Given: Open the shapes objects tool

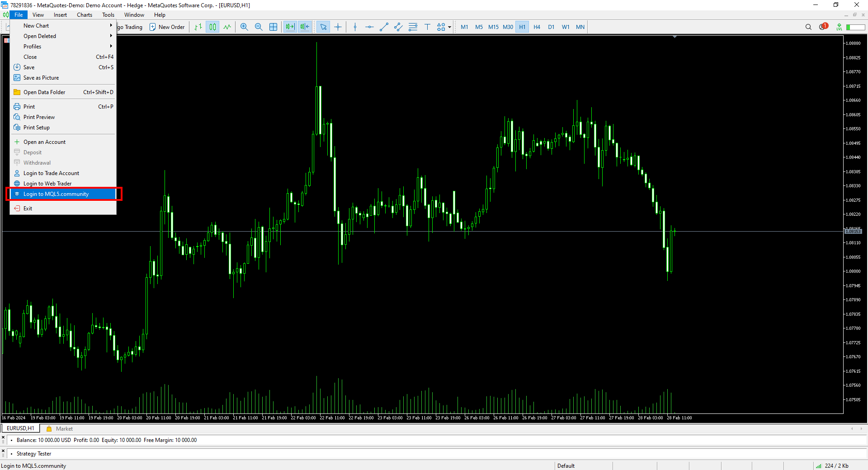Looking at the screenshot, I should click(441, 27).
